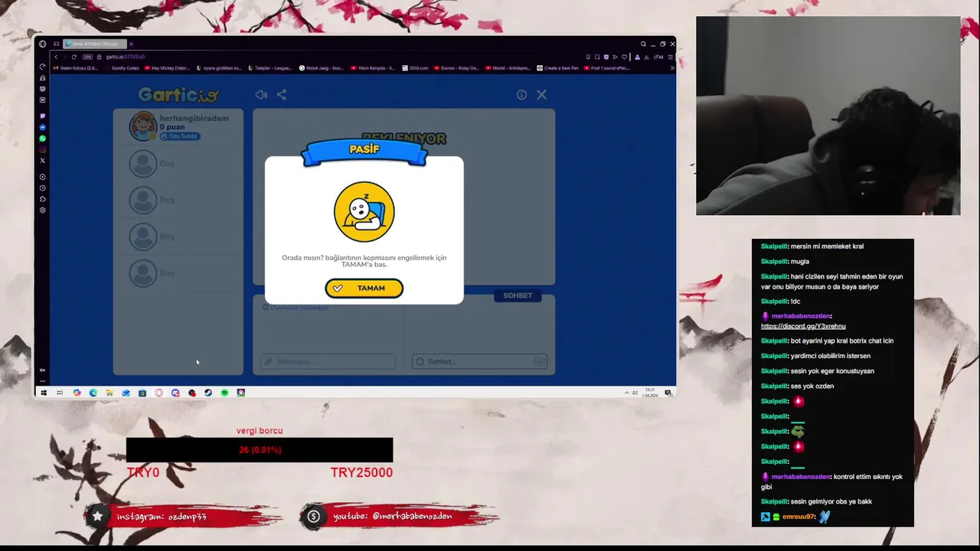Image resolution: width=980 pixels, height=551 pixels.
Task: Select the SOHBET tab
Action: (518, 295)
